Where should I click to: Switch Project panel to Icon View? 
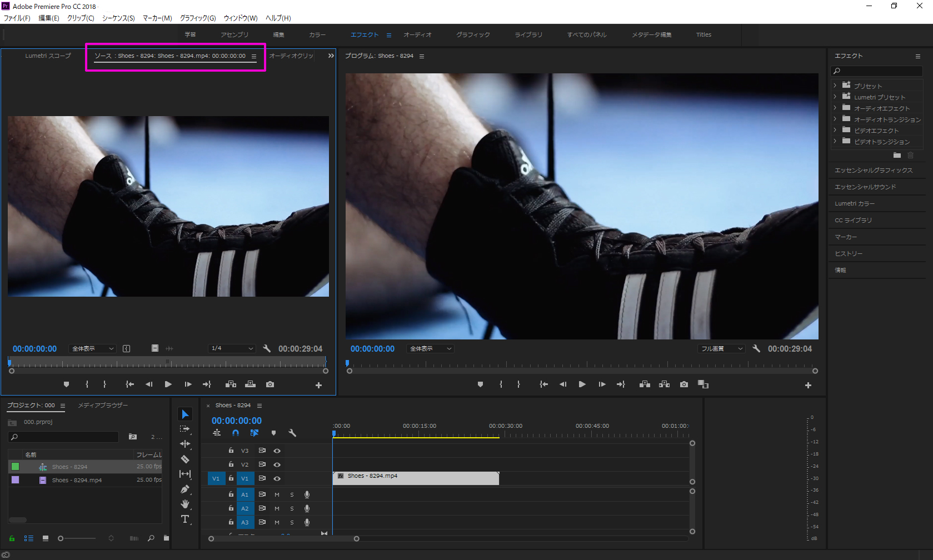pos(46,538)
